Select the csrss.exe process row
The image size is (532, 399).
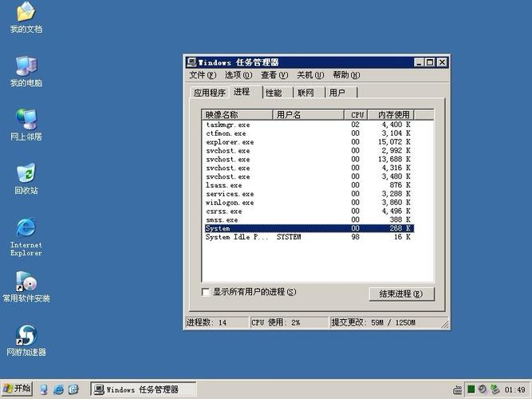pyautogui.click(x=309, y=211)
